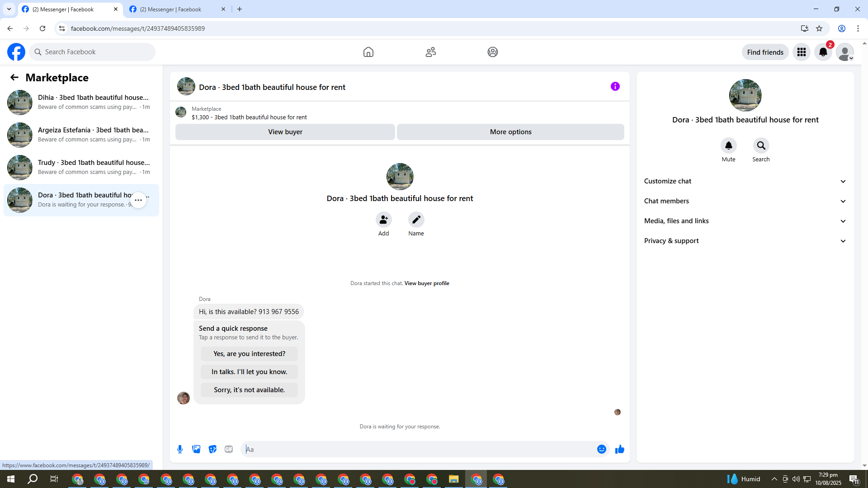The height and width of the screenshot is (488, 868).
Task: Mute the conversation with bell icon
Action: coord(728,145)
